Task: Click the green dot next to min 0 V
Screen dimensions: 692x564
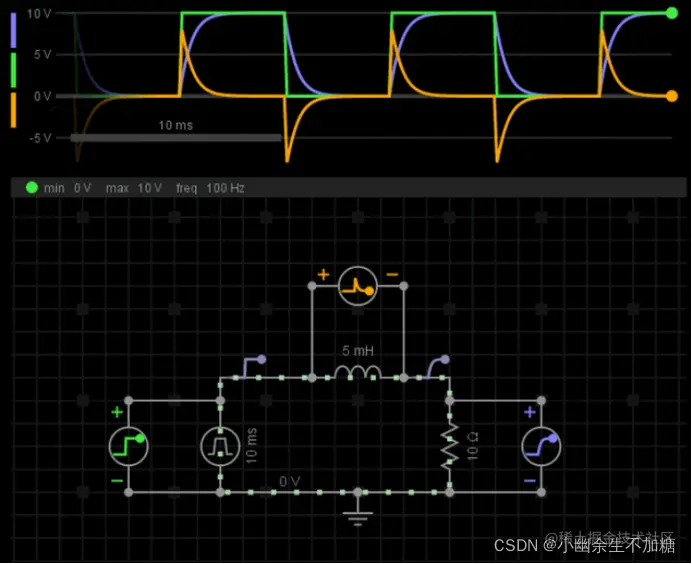Action: (x=32, y=188)
